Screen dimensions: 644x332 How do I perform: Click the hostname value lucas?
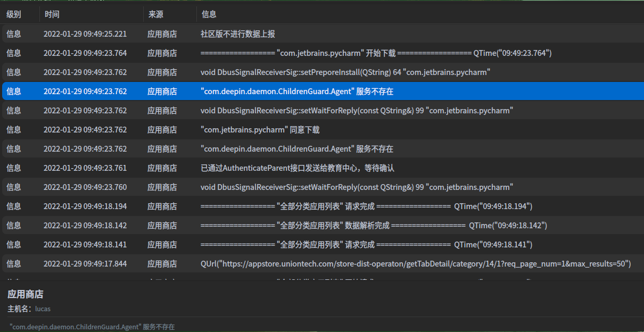point(43,309)
